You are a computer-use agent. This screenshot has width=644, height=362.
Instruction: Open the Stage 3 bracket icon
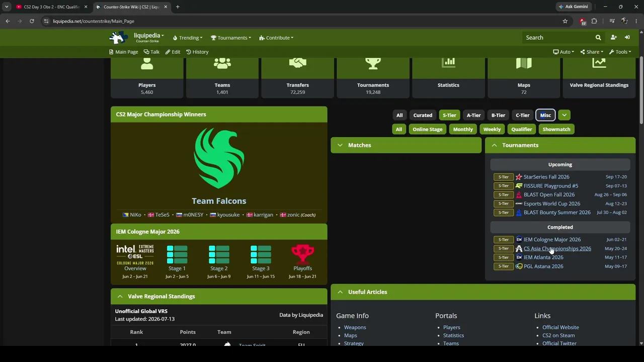pos(261,254)
